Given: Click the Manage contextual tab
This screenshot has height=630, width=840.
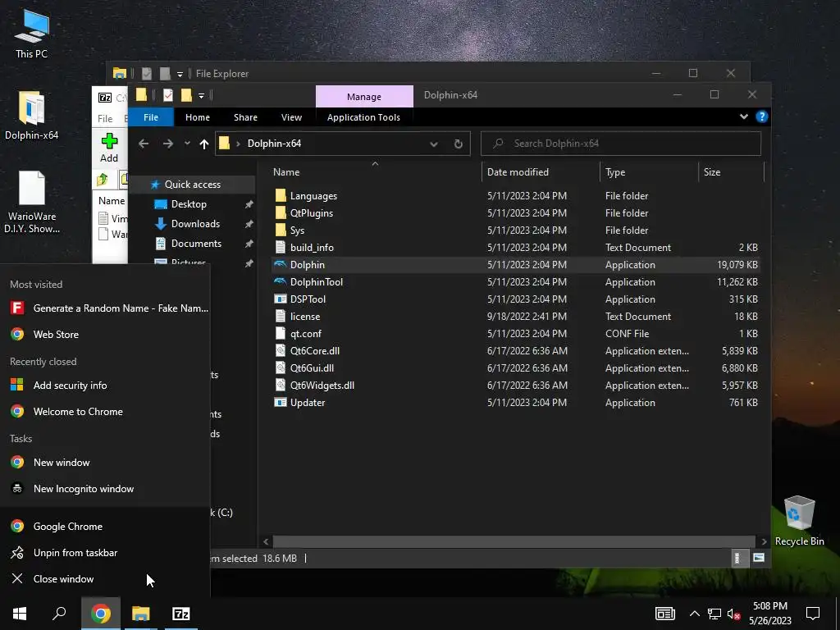Looking at the screenshot, I should tap(364, 97).
